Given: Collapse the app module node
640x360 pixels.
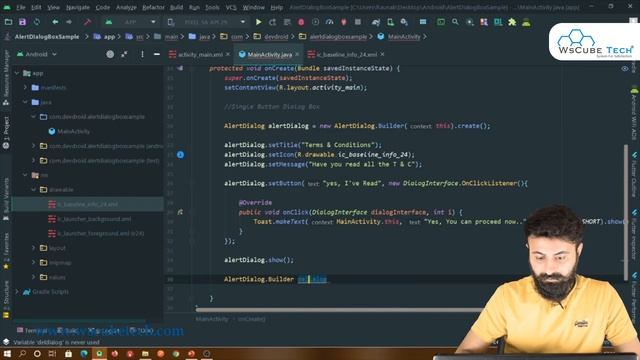Looking at the screenshot, I should pyautogui.click(x=17, y=73).
